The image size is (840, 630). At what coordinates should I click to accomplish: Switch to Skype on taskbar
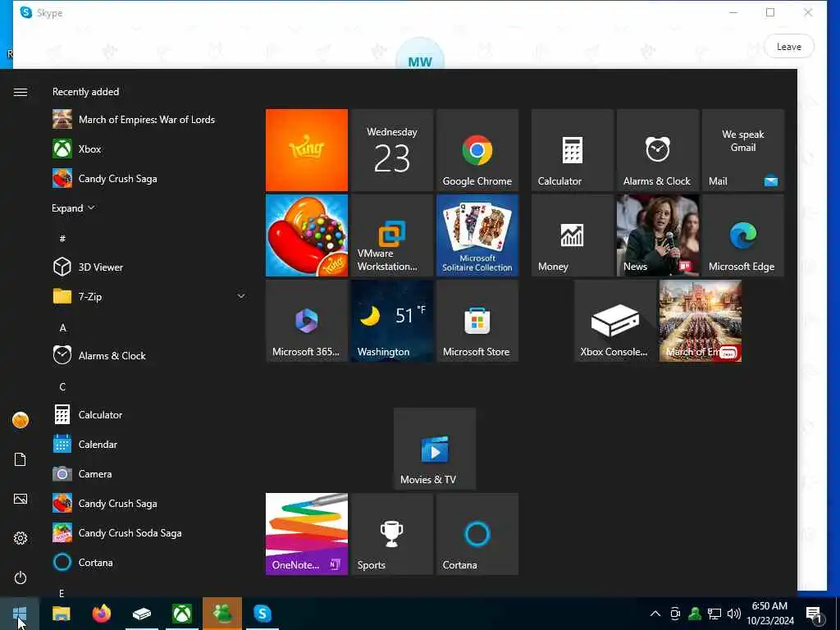(x=262, y=614)
